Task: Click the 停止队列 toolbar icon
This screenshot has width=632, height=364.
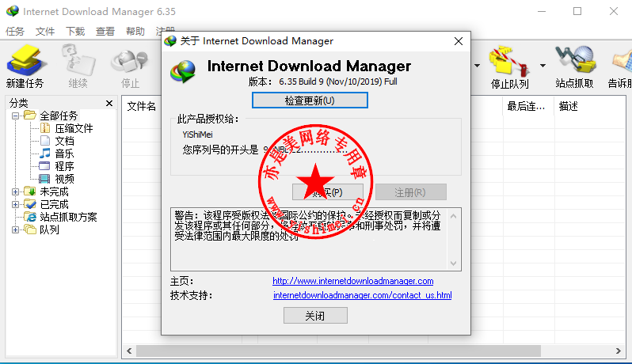Action: coord(509,67)
